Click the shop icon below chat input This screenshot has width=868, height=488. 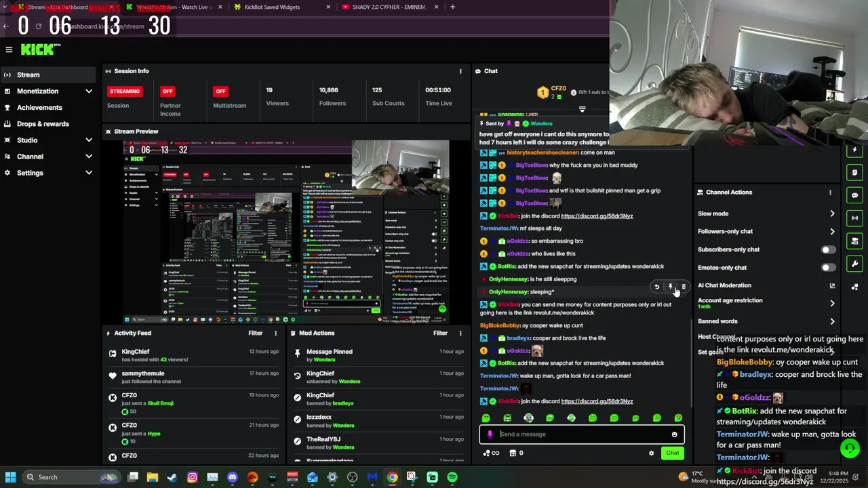pyautogui.click(x=513, y=453)
